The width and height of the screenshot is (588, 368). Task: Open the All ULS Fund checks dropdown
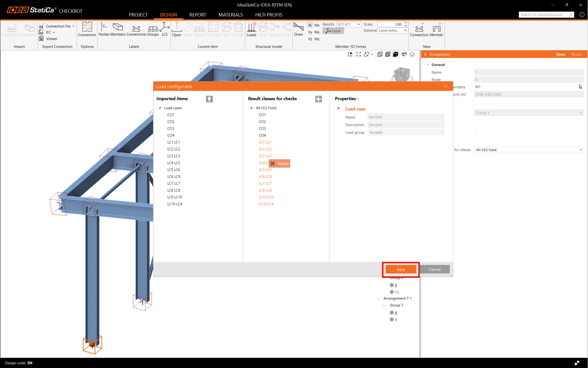click(x=529, y=150)
